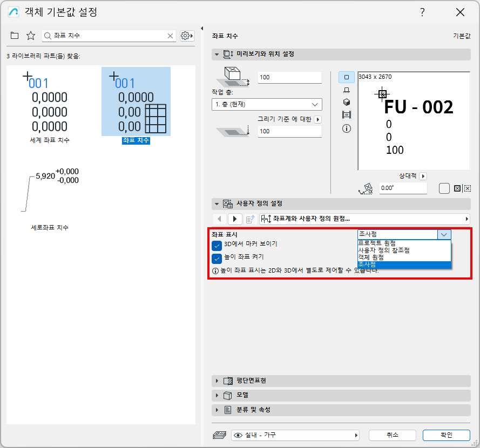Screen dimensions: 480x448
Task: Toggle the empty mirror checkbox
Action: (444, 188)
